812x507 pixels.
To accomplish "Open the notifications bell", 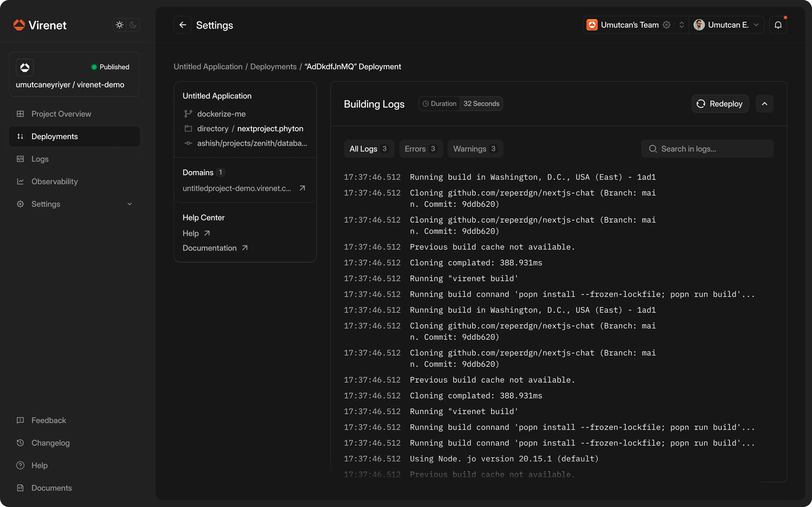I will tap(778, 25).
